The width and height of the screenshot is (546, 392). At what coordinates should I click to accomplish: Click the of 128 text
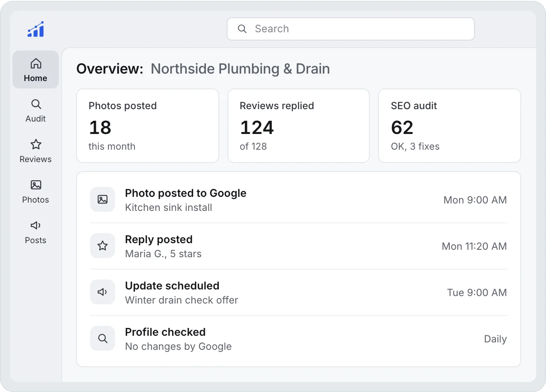coord(253,146)
